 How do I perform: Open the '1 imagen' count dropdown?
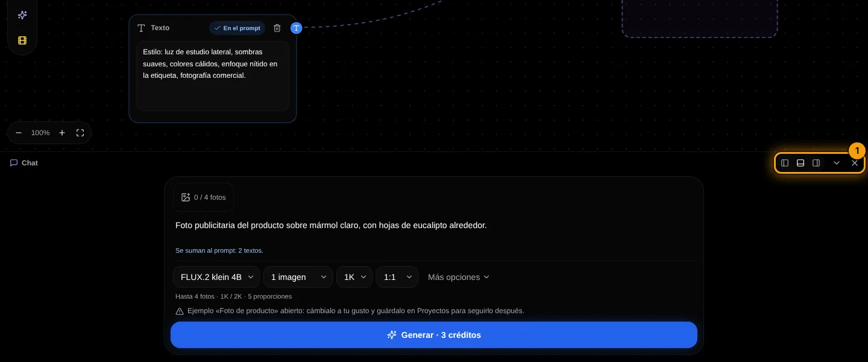coord(298,277)
